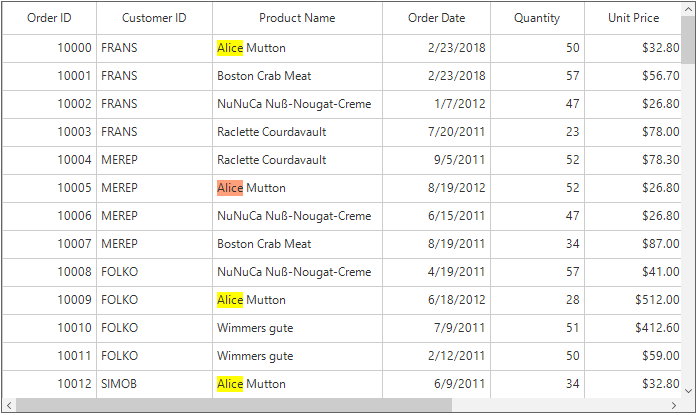Image resolution: width=697 pixels, height=415 pixels.
Task: Click FOLKO customer cell in order 10008 row
Action: (x=154, y=272)
